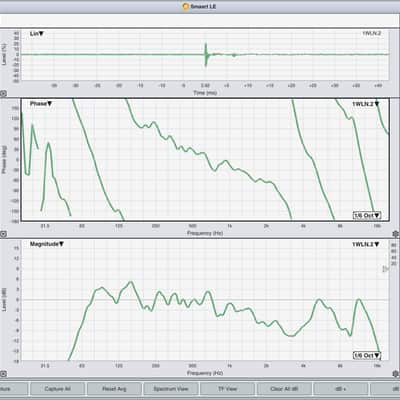Open the Magnitude plot trace selector dropdown

point(366,244)
